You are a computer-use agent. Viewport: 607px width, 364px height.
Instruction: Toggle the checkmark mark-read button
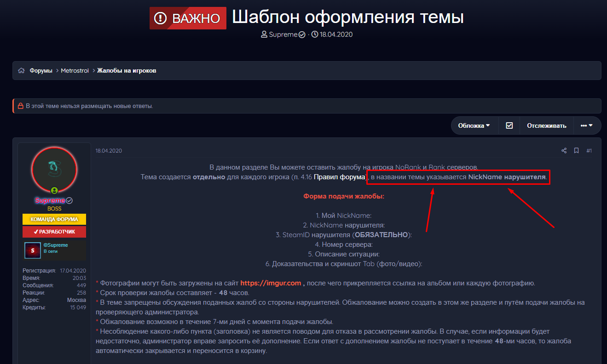point(509,125)
